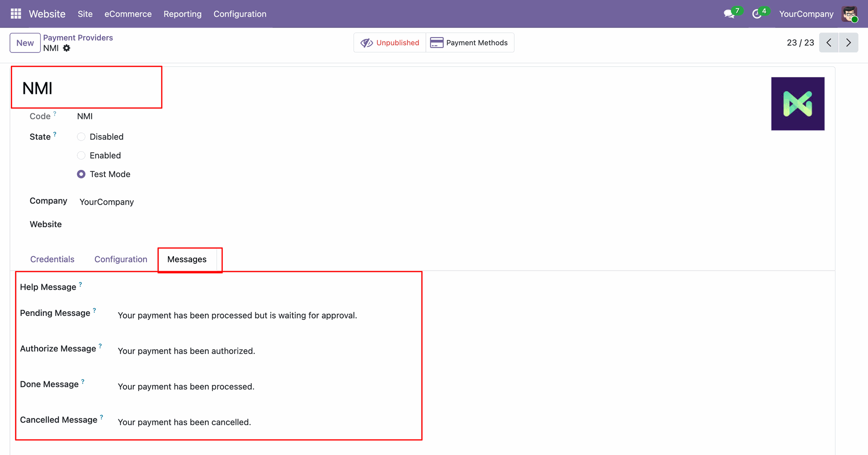
Task: Click the NMI code value
Action: 85,117
